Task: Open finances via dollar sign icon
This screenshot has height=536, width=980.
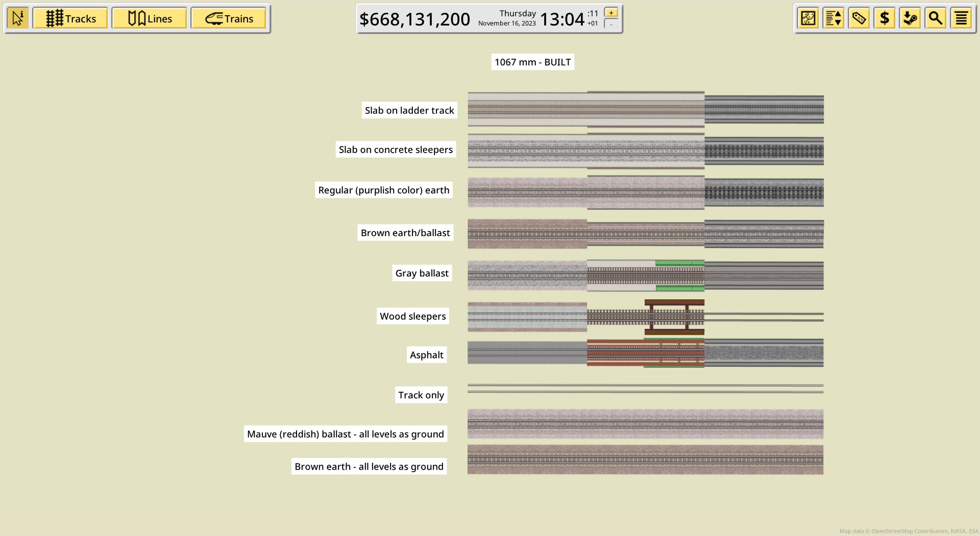Action: (885, 18)
